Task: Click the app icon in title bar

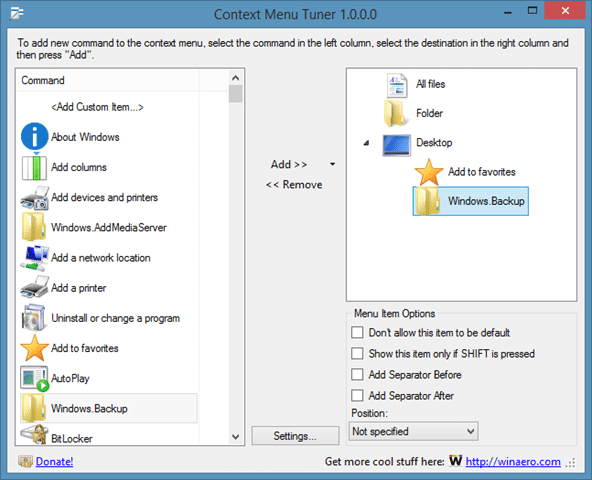Action: tap(17, 13)
